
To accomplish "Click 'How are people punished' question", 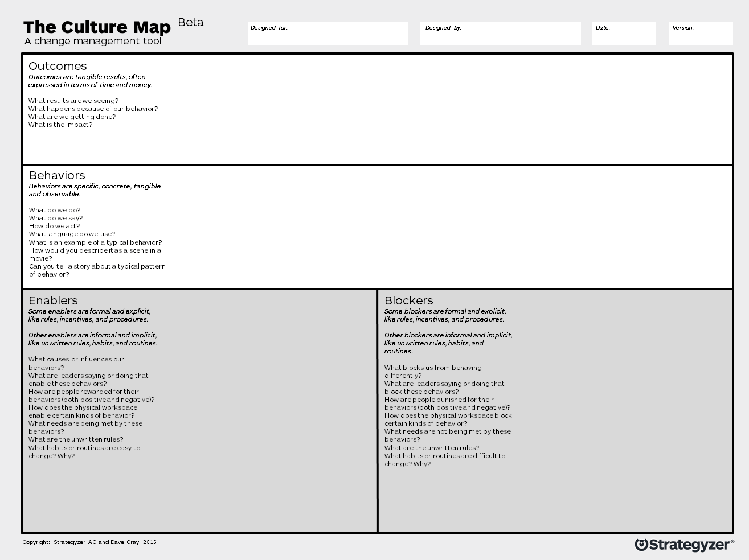I will coord(448,403).
